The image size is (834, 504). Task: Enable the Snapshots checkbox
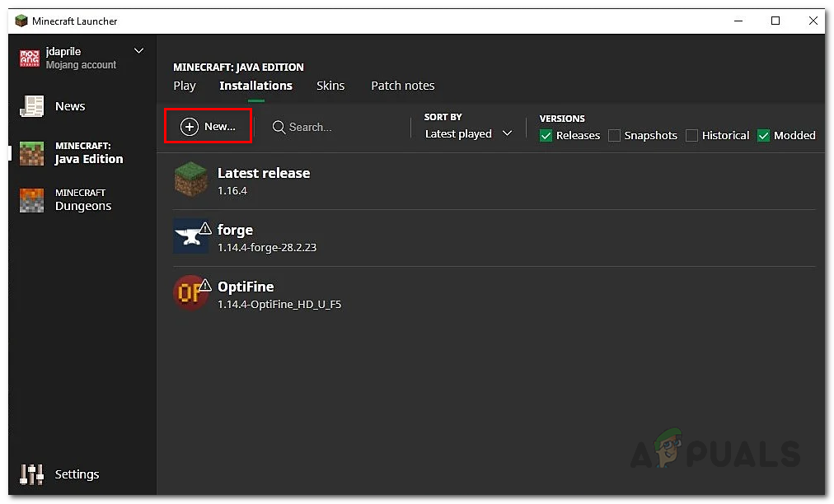click(614, 136)
